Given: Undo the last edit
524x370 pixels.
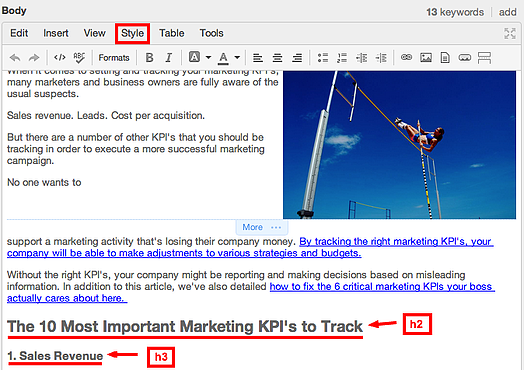Looking at the screenshot, I should coord(15,58).
